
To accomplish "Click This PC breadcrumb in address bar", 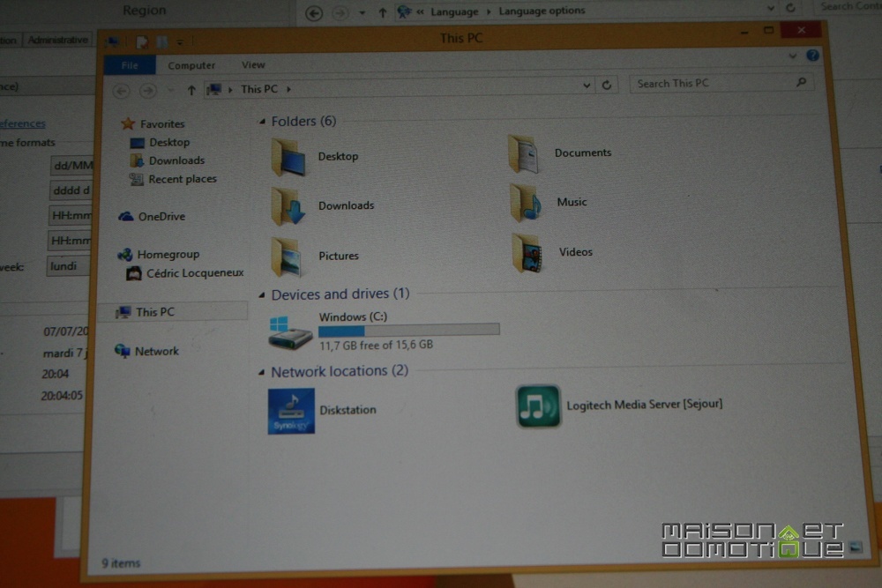I will coord(258,89).
